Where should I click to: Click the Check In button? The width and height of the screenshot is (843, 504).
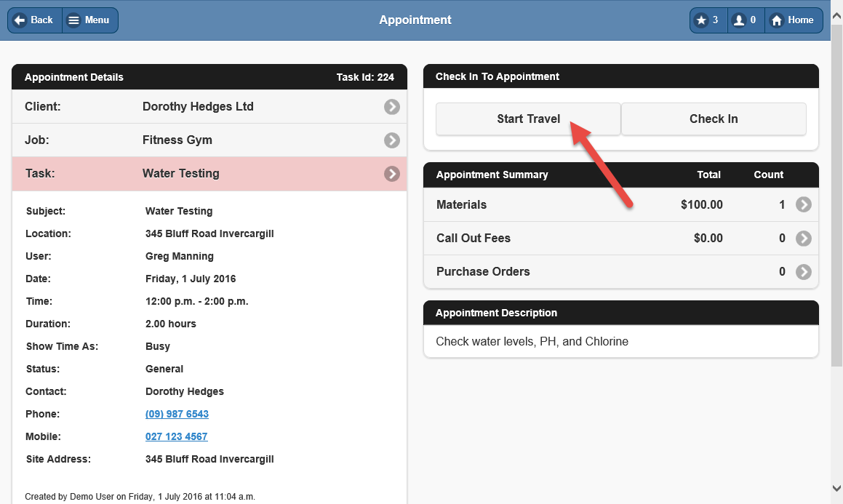pos(714,119)
